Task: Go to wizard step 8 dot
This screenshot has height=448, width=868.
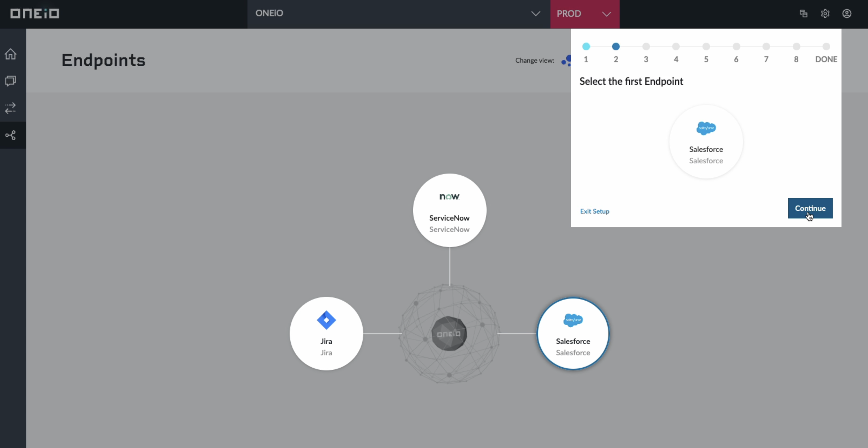Action: 796,47
